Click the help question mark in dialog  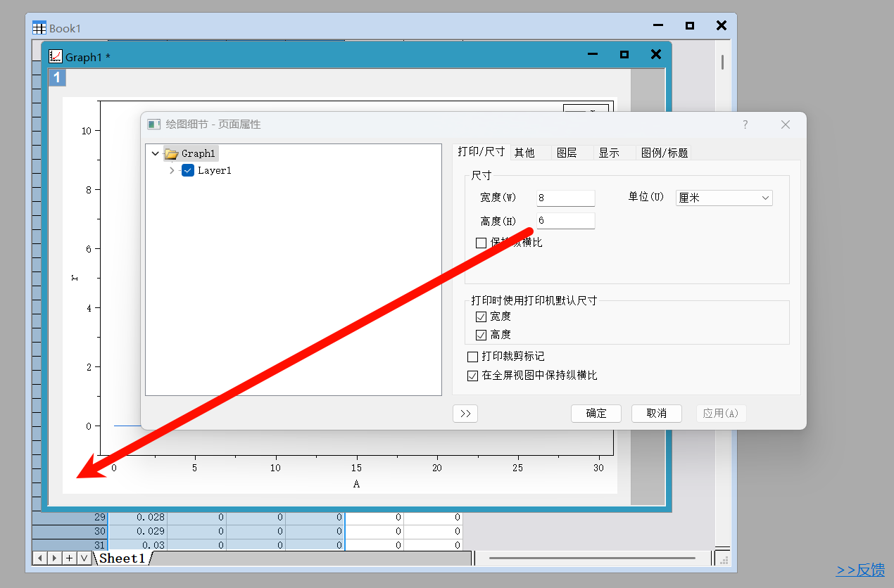(745, 124)
